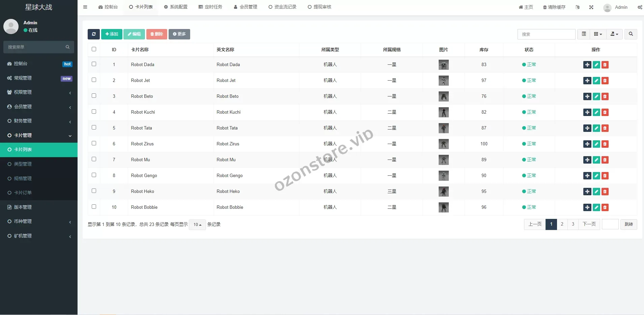644x315 pixels.
Task: Click the hamburger menu toggle icon
Action: click(x=85, y=7)
